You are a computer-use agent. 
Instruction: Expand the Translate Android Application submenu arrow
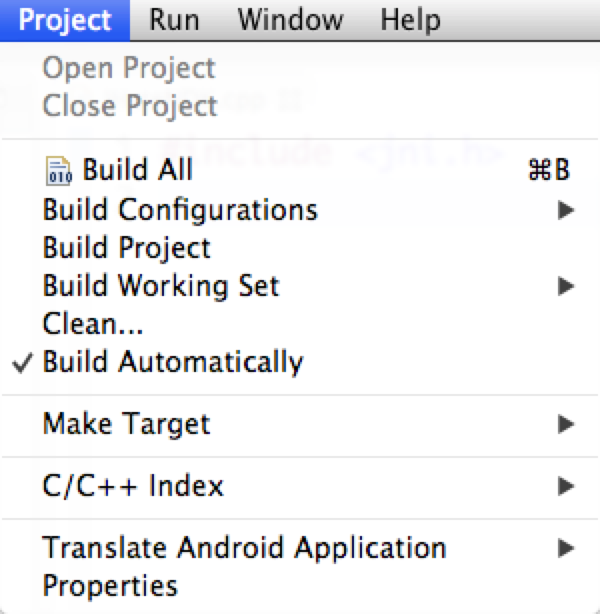566,548
